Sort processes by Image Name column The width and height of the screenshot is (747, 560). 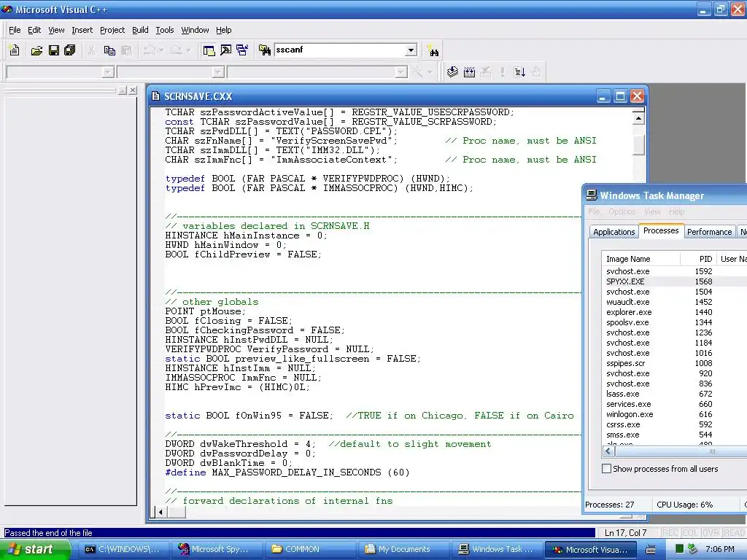pos(640,259)
